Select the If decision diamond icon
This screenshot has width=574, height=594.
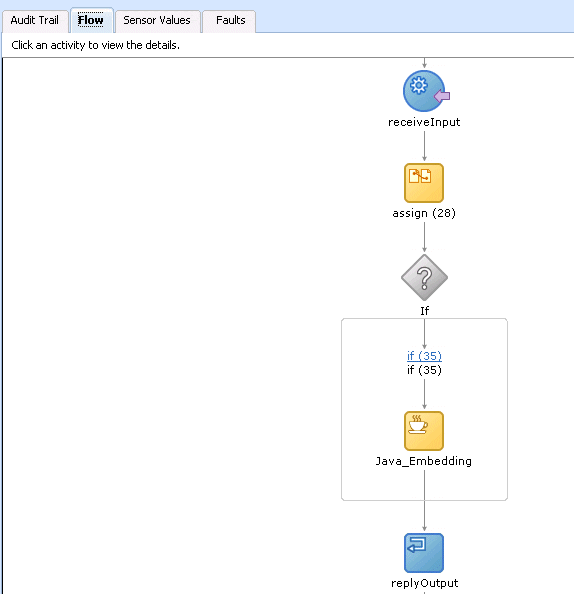pyautogui.click(x=424, y=278)
